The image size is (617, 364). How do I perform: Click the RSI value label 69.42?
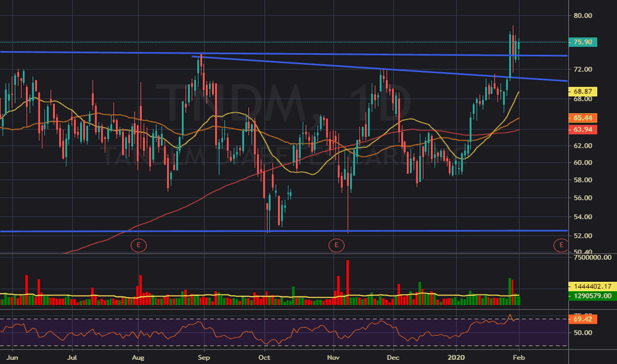tap(583, 319)
